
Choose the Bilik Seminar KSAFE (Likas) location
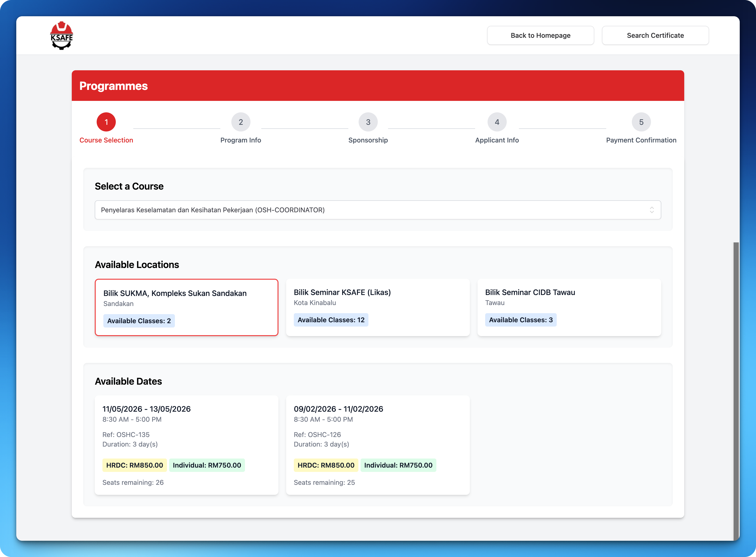378,307
